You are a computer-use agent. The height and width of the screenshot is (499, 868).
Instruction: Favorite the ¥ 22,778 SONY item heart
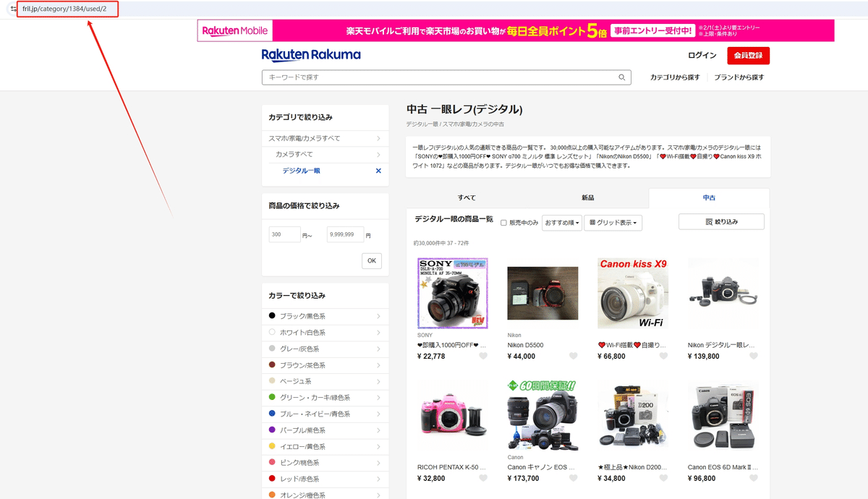[x=483, y=356]
